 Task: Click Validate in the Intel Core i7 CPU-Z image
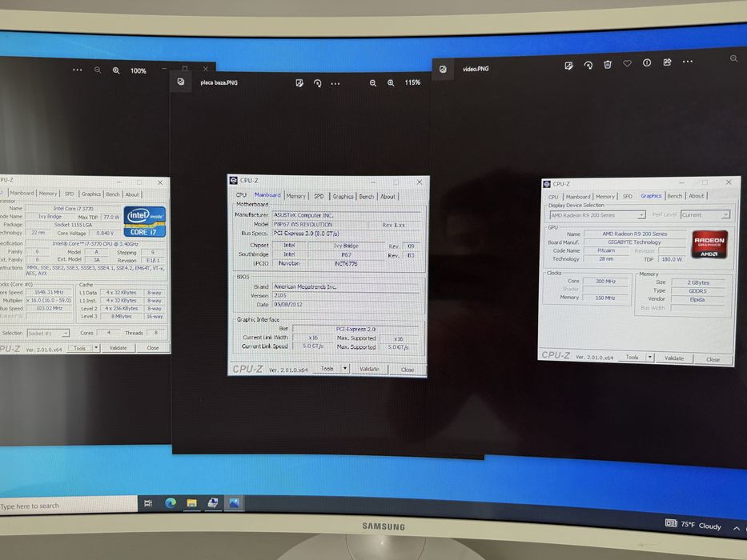[x=118, y=348]
